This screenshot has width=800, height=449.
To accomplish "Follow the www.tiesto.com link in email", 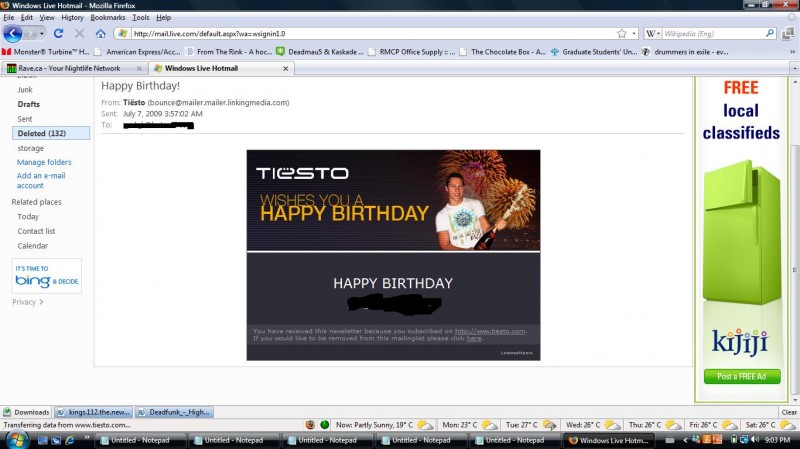I will point(490,331).
